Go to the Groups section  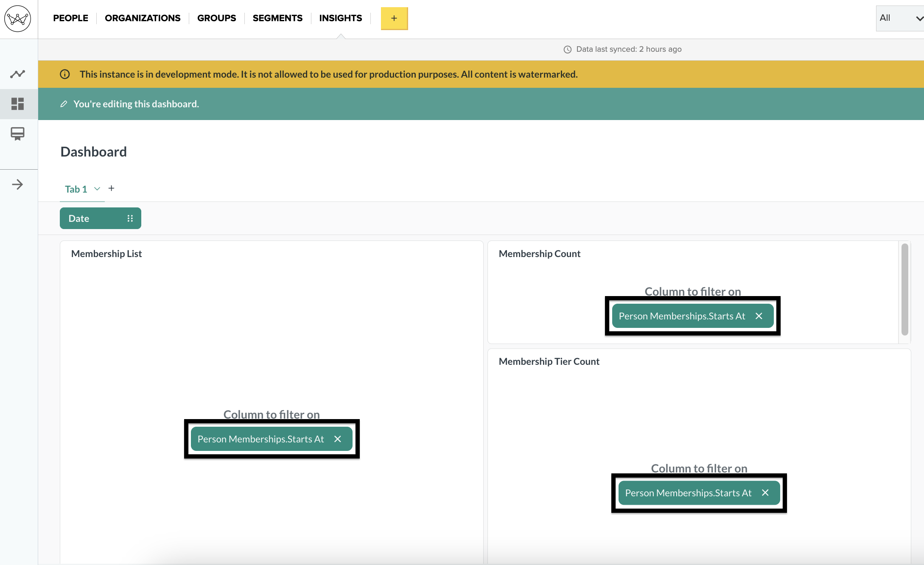(216, 18)
